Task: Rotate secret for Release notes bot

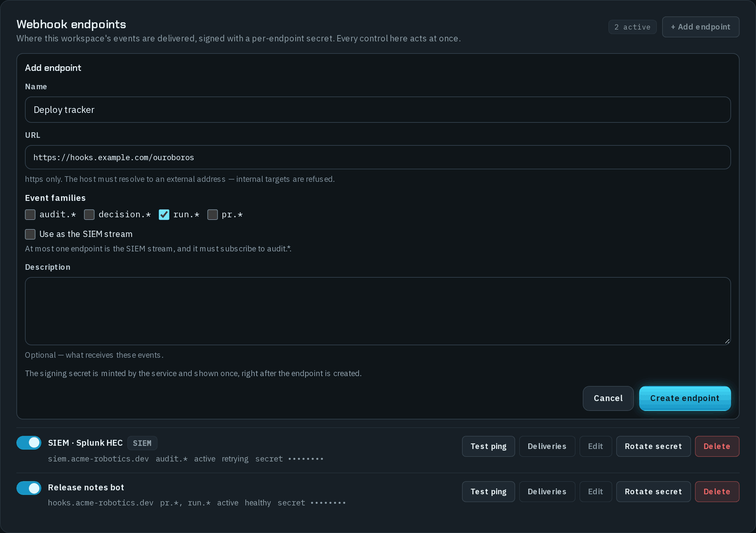Action: click(653, 492)
